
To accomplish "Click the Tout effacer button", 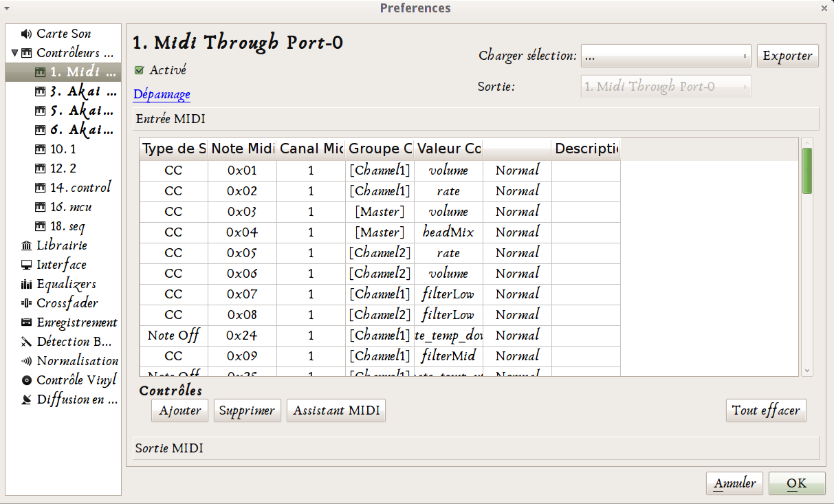I will (x=766, y=410).
